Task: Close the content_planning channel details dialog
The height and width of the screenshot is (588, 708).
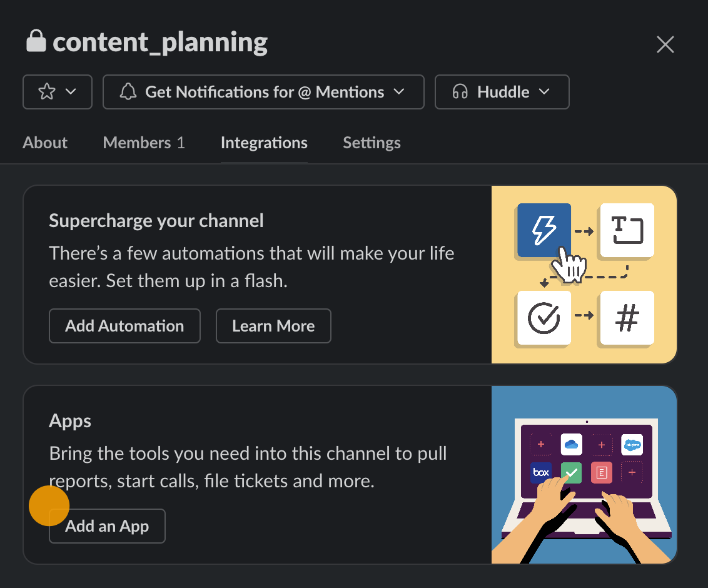Action: [665, 44]
